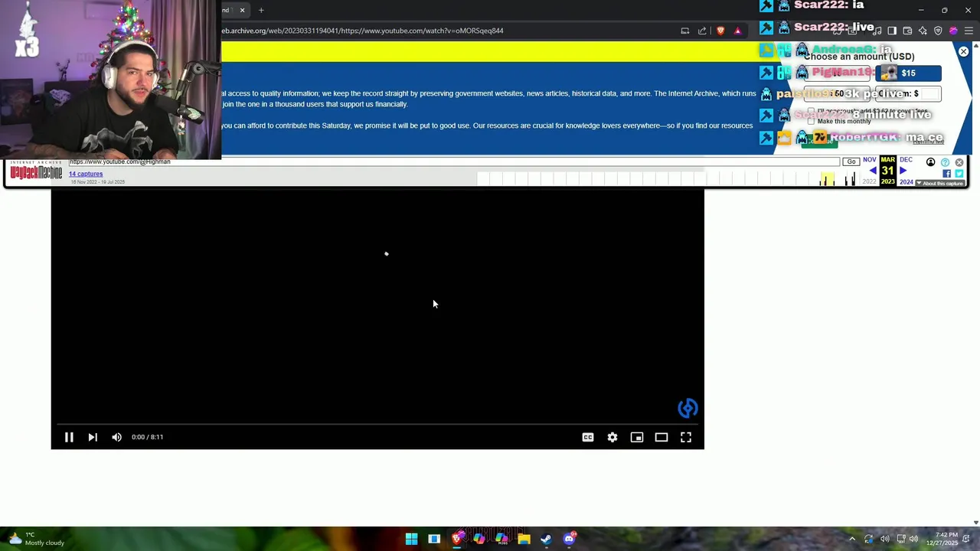The image size is (980, 551).
Task: Switch to miniplayer mode
Action: click(637, 437)
